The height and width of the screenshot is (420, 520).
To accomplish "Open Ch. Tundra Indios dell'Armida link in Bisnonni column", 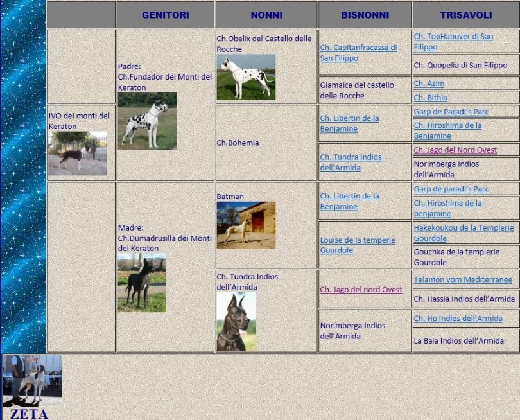I will pyautogui.click(x=351, y=162).
